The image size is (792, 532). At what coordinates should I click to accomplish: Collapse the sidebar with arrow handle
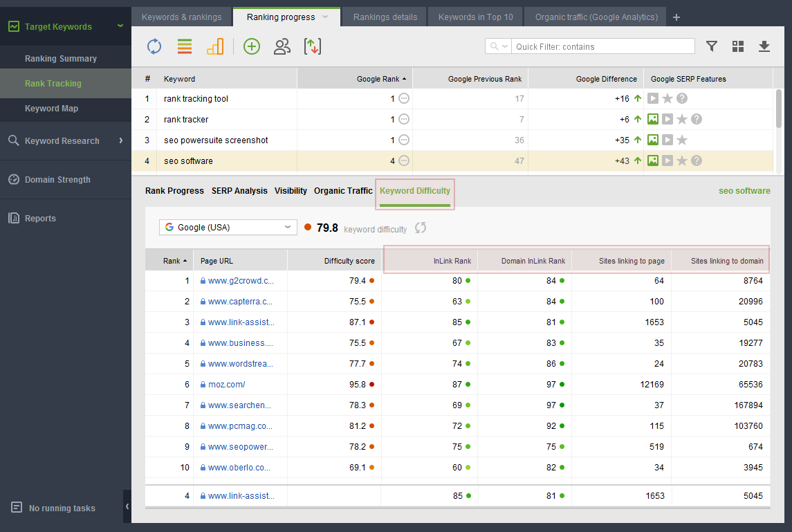[127, 506]
